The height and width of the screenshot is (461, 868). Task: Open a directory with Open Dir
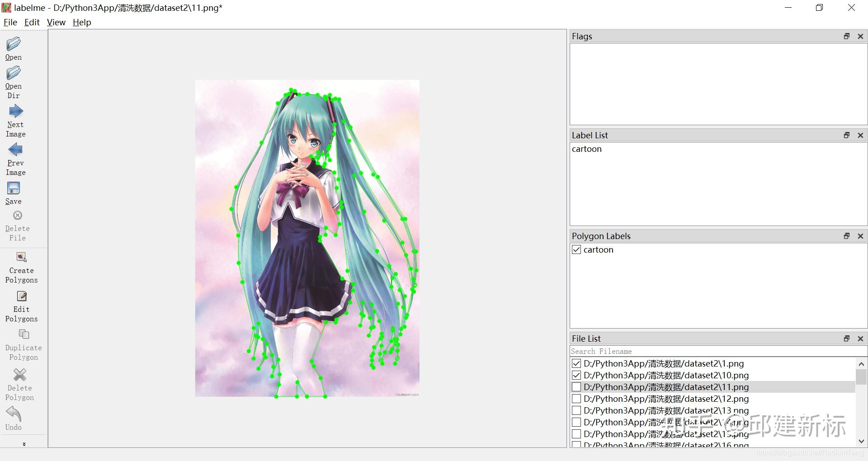coord(14,73)
